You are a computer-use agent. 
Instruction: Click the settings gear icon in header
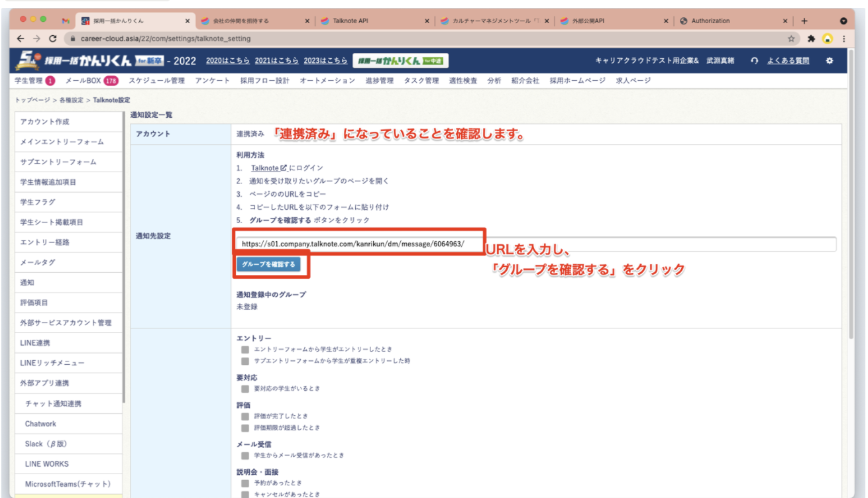[x=829, y=61]
